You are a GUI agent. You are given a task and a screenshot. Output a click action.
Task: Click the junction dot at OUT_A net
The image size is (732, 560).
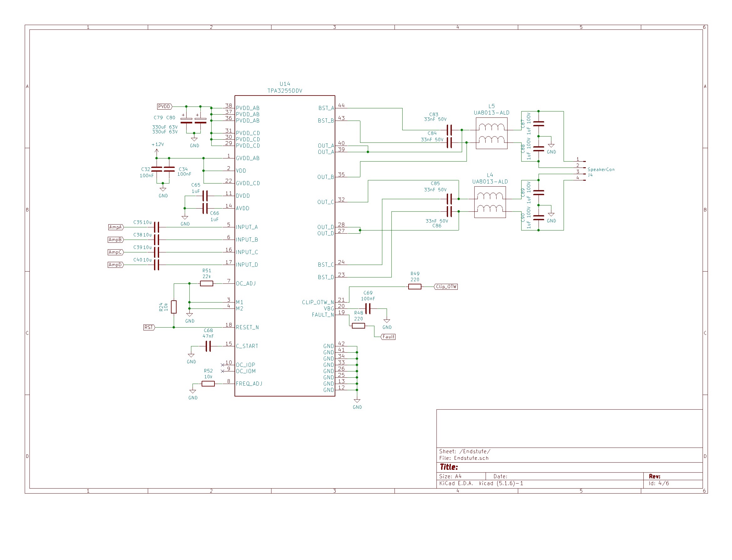click(368, 152)
